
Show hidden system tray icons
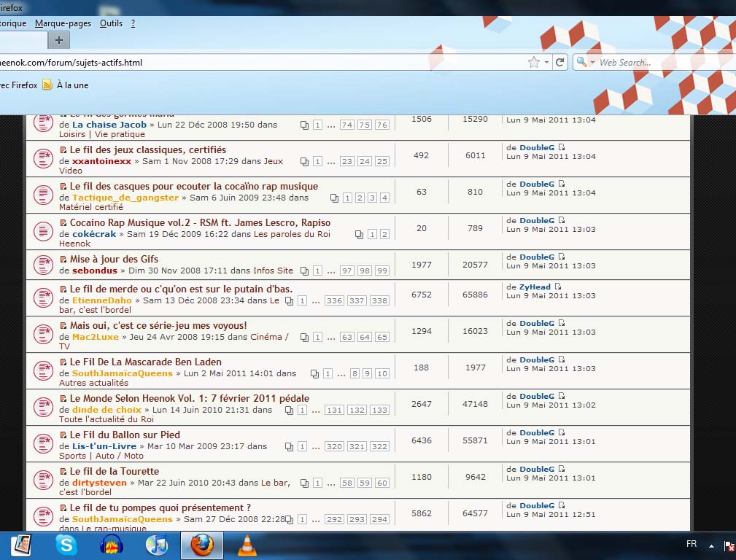tap(710, 545)
